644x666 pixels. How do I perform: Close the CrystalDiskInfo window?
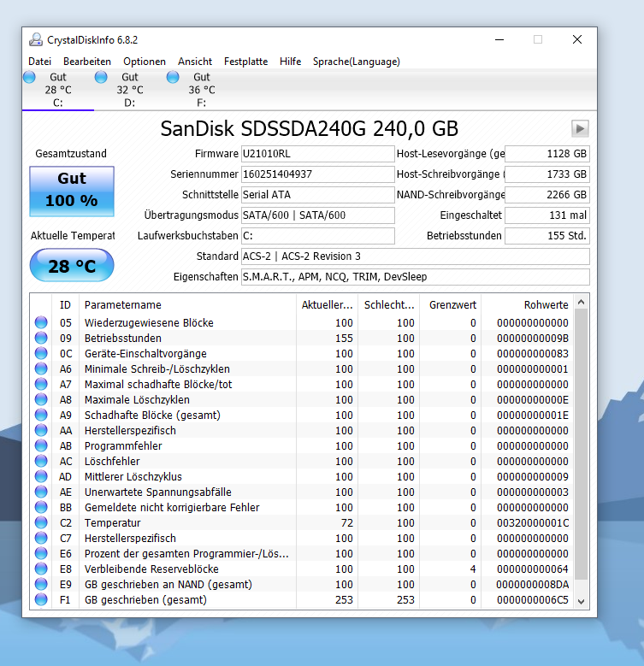point(577,40)
